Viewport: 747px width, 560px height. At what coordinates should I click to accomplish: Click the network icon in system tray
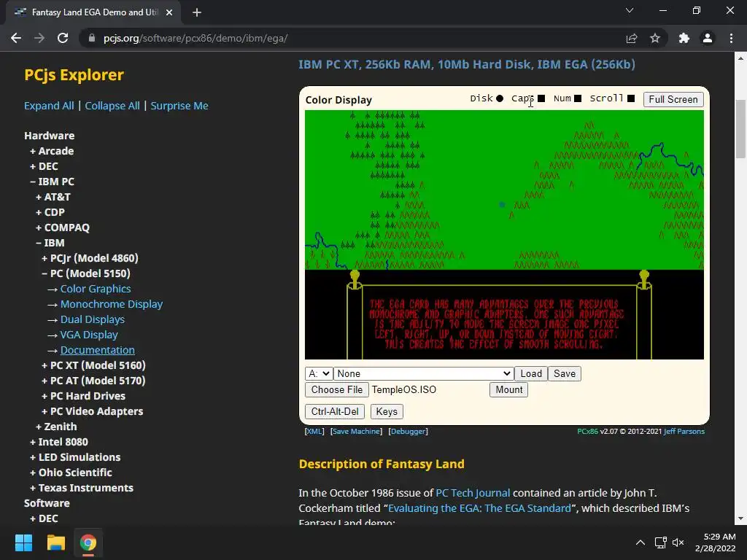pos(660,542)
